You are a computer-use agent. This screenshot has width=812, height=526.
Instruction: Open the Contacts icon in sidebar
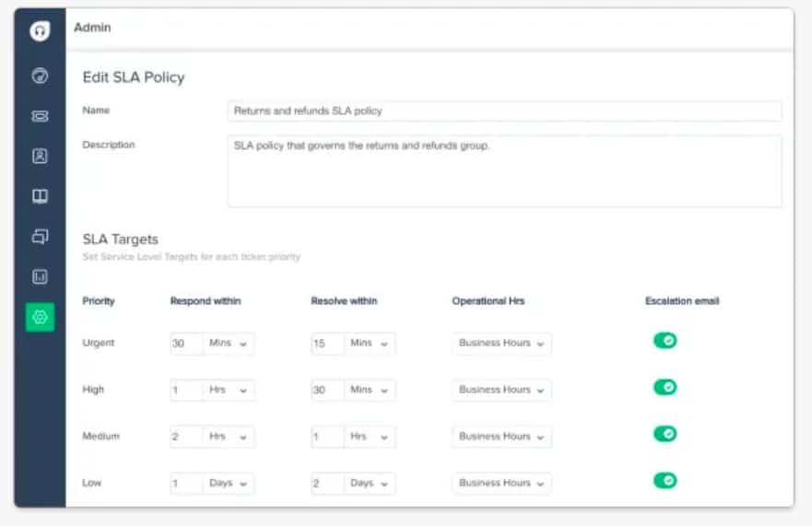coord(40,156)
